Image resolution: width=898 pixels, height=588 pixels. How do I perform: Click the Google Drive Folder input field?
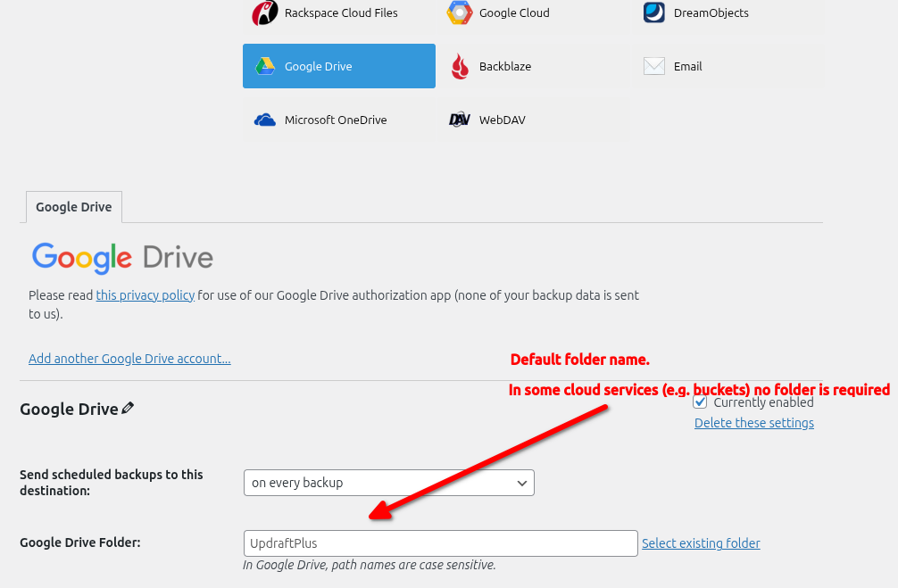coord(440,542)
